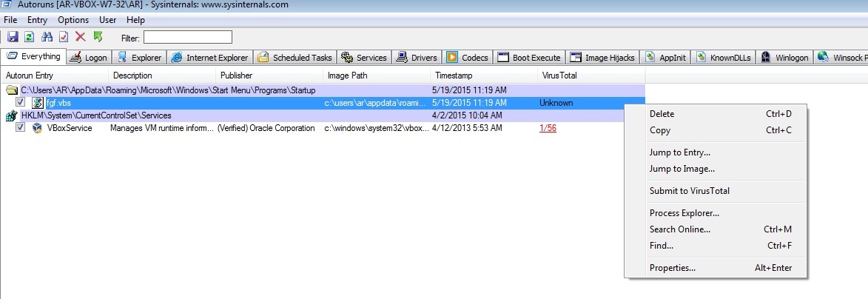This screenshot has width=868, height=299.
Task: Click the Refresh toolbar icon
Action: point(29,37)
